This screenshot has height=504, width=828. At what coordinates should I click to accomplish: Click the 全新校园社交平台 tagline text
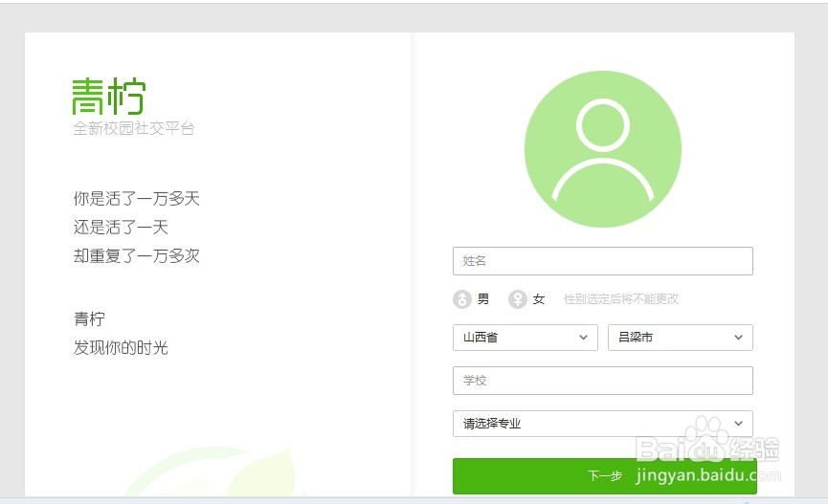pyautogui.click(x=134, y=128)
